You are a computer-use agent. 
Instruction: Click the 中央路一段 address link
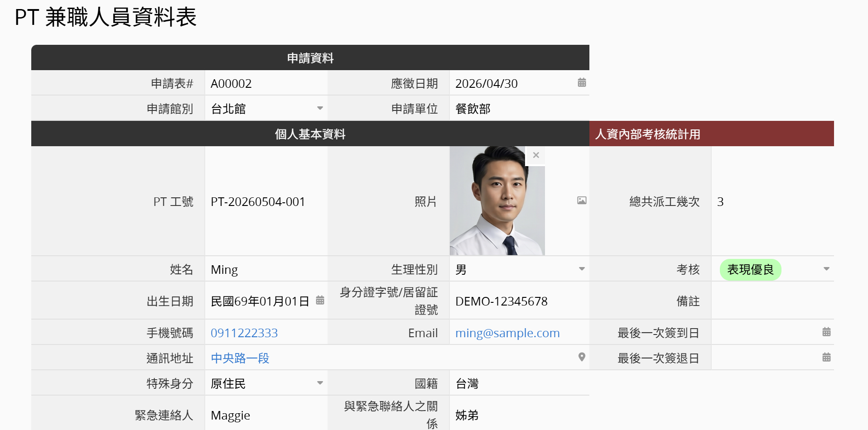point(240,358)
